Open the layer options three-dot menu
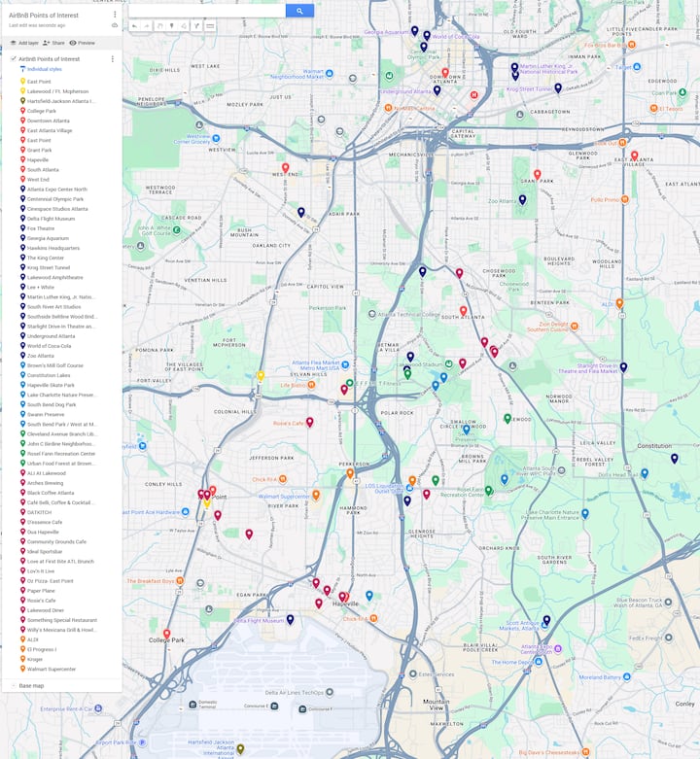 pos(112,59)
